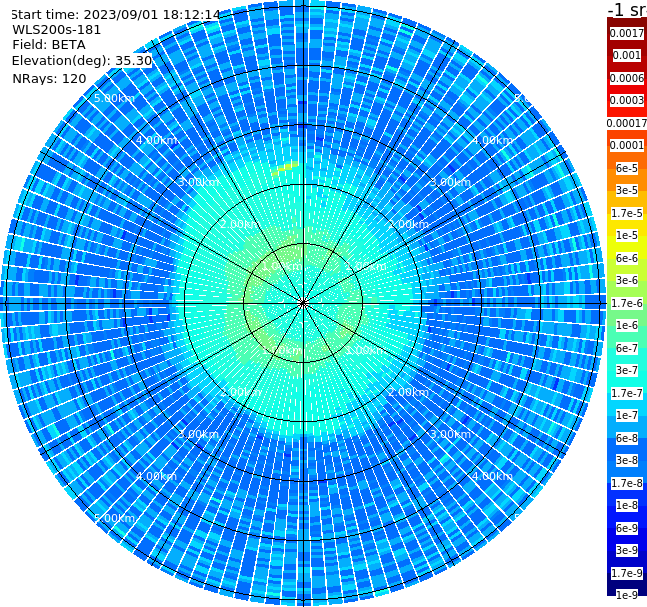Click the Start time 2023/09/01 18:12:14 text
647x607 pixels.
(116, 15)
